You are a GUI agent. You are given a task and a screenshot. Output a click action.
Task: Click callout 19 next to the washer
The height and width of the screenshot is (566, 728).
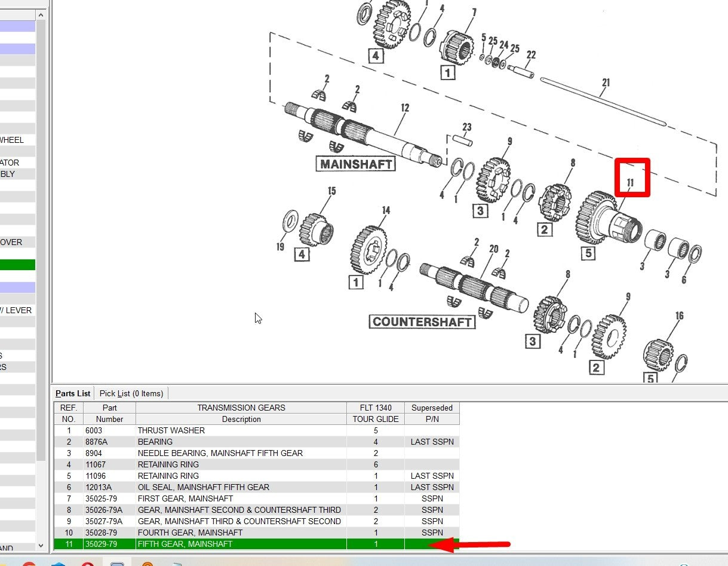point(280,246)
